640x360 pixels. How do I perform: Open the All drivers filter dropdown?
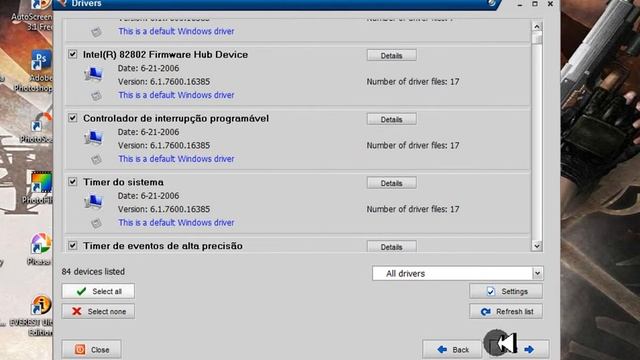(x=458, y=273)
